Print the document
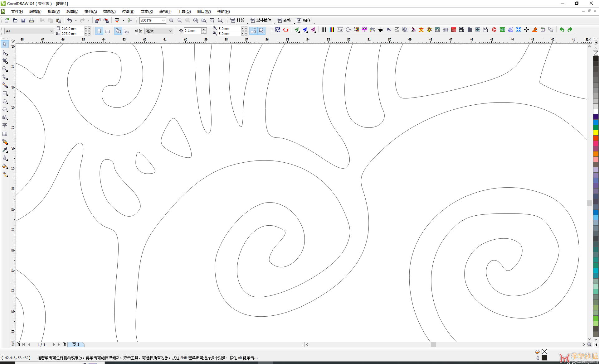This screenshot has height=364, width=599. point(31,20)
